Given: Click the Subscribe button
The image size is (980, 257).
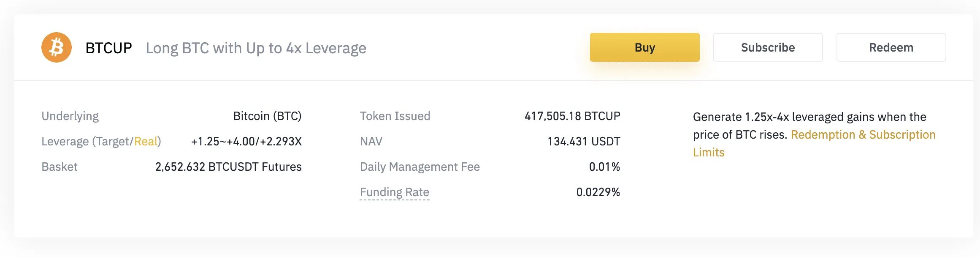Looking at the screenshot, I should click(768, 47).
